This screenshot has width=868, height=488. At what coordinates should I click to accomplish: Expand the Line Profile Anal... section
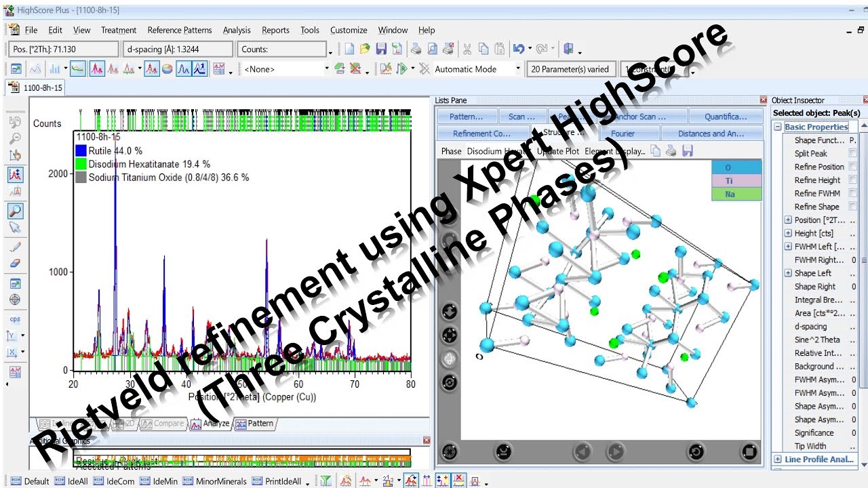[778, 459]
